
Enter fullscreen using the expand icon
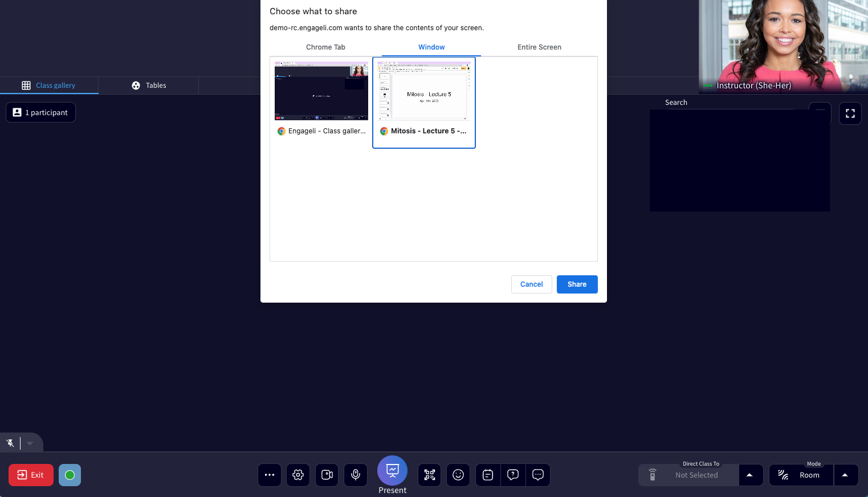click(x=850, y=113)
